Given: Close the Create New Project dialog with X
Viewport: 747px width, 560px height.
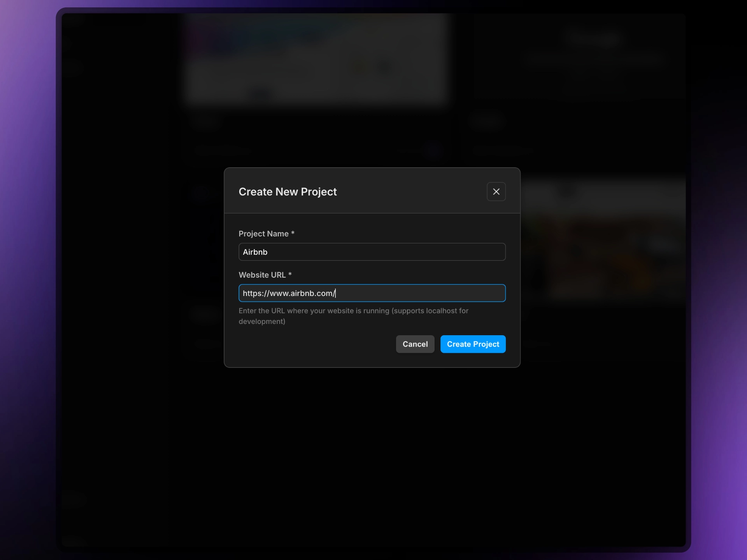Looking at the screenshot, I should click(496, 192).
